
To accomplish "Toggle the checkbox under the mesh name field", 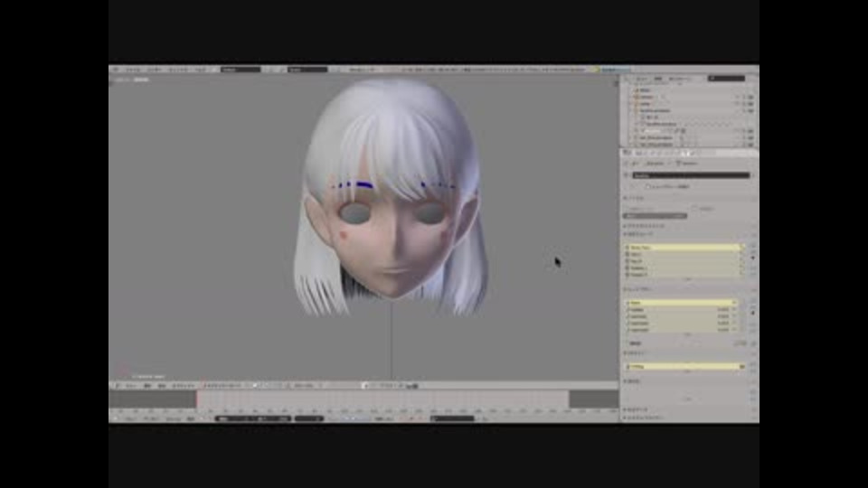I will 646,186.
